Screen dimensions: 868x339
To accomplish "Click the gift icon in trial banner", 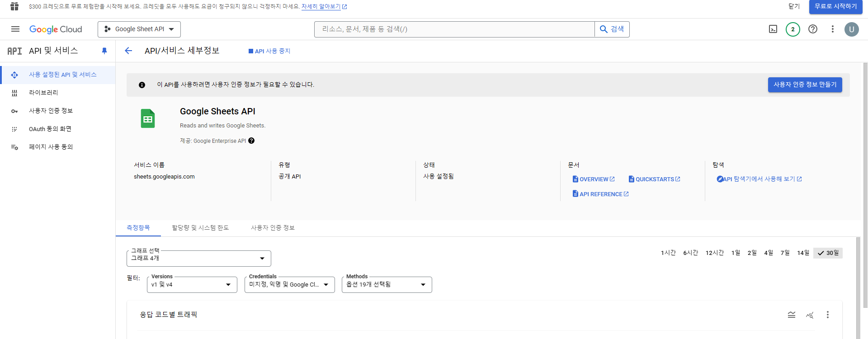I will pyautogui.click(x=14, y=6).
